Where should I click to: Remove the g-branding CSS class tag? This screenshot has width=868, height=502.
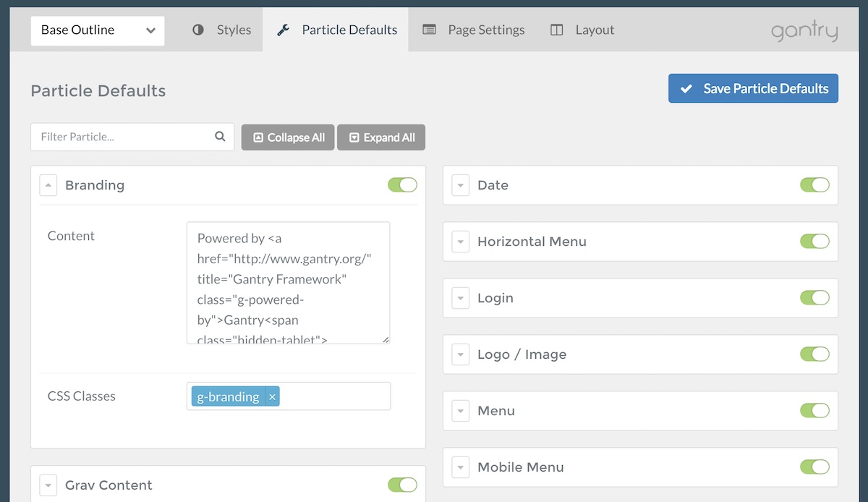272,397
